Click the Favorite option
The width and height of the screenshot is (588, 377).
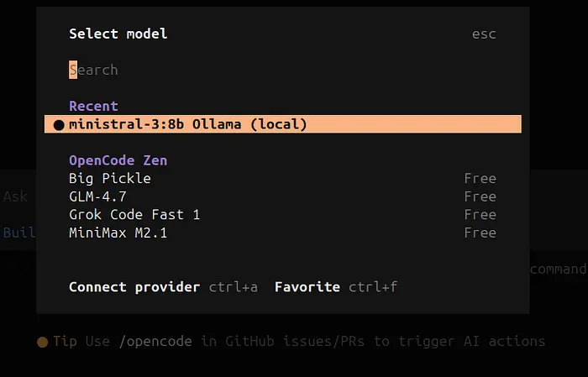click(307, 287)
